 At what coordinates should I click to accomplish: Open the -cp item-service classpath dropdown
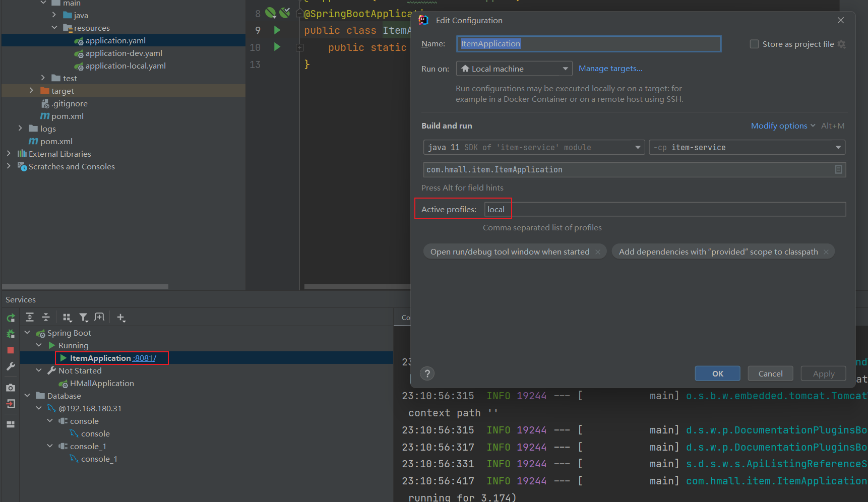click(x=747, y=147)
